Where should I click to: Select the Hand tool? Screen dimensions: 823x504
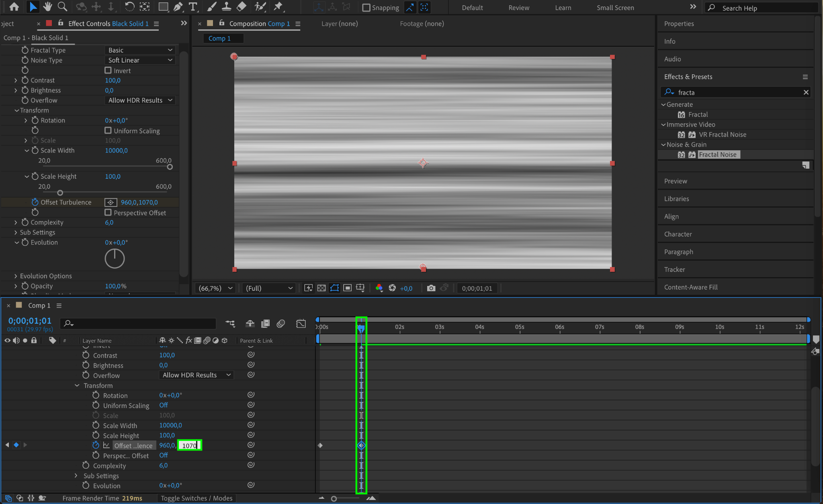[x=48, y=7]
